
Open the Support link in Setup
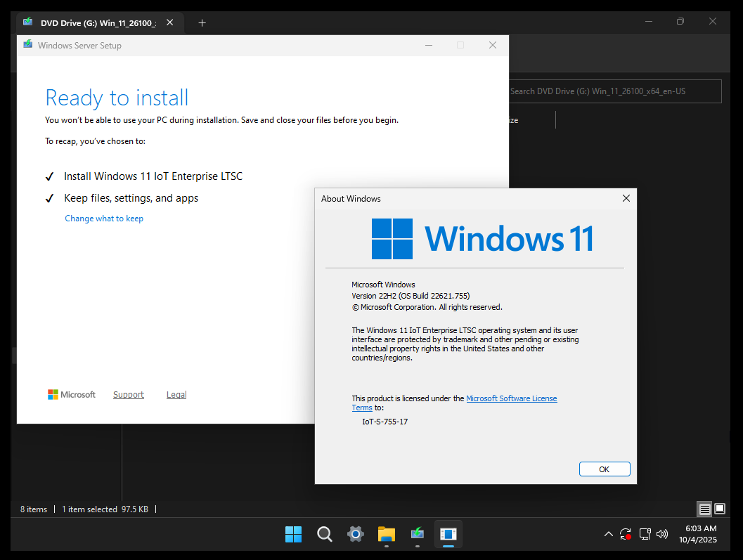[x=129, y=395]
